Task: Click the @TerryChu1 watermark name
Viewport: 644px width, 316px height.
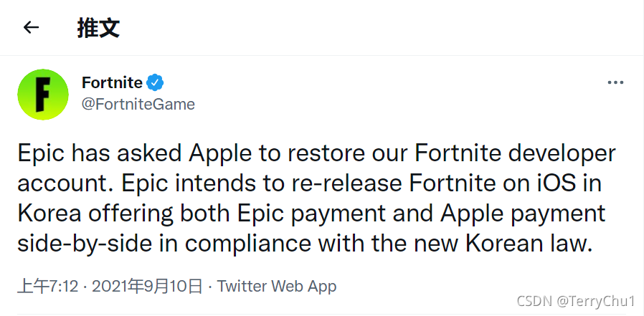Action: click(596, 302)
